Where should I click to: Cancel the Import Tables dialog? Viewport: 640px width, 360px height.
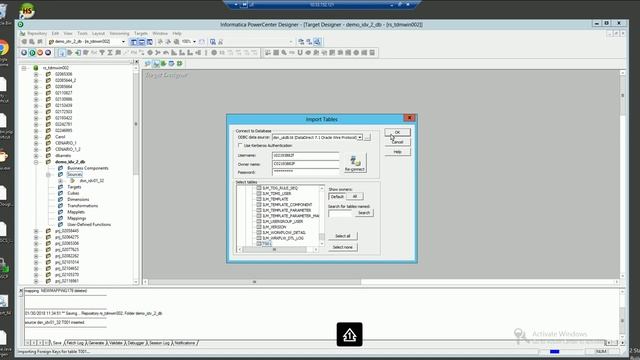pos(398,142)
